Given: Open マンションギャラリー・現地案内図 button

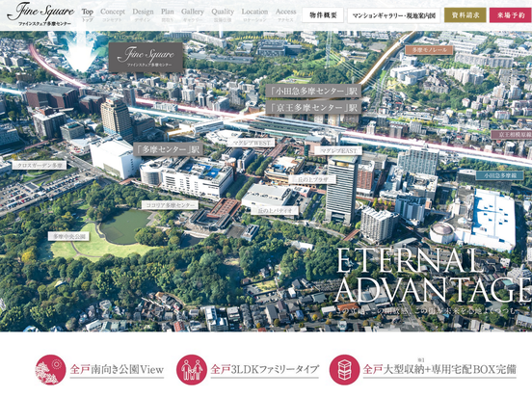Looking at the screenshot, I should [x=393, y=15].
